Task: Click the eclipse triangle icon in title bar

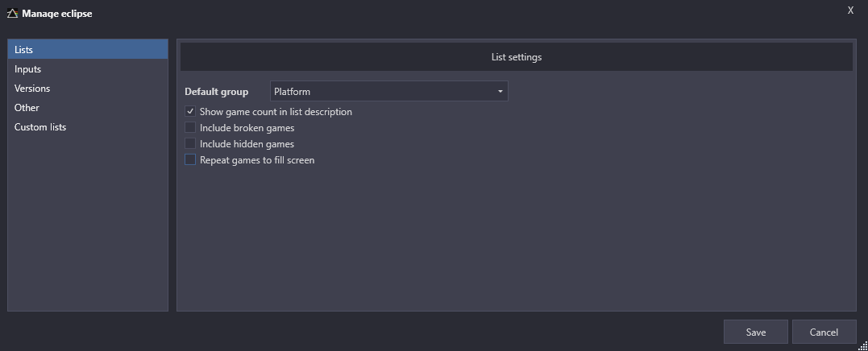Action: (x=13, y=13)
